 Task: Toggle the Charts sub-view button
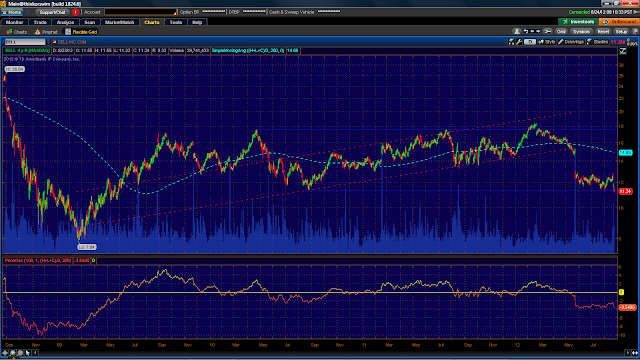[x=17, y=32]
